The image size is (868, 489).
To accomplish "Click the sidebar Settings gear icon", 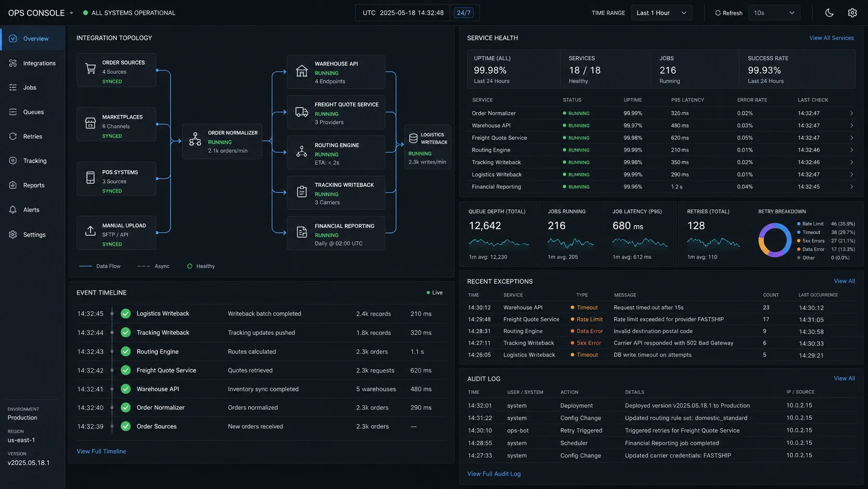I will click(x=13, y=235).
